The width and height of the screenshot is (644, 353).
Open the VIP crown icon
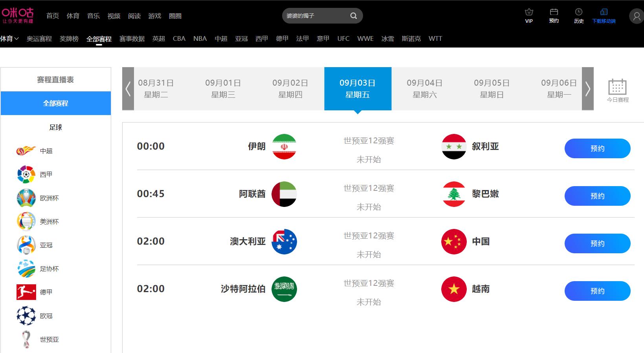(529, 12)
